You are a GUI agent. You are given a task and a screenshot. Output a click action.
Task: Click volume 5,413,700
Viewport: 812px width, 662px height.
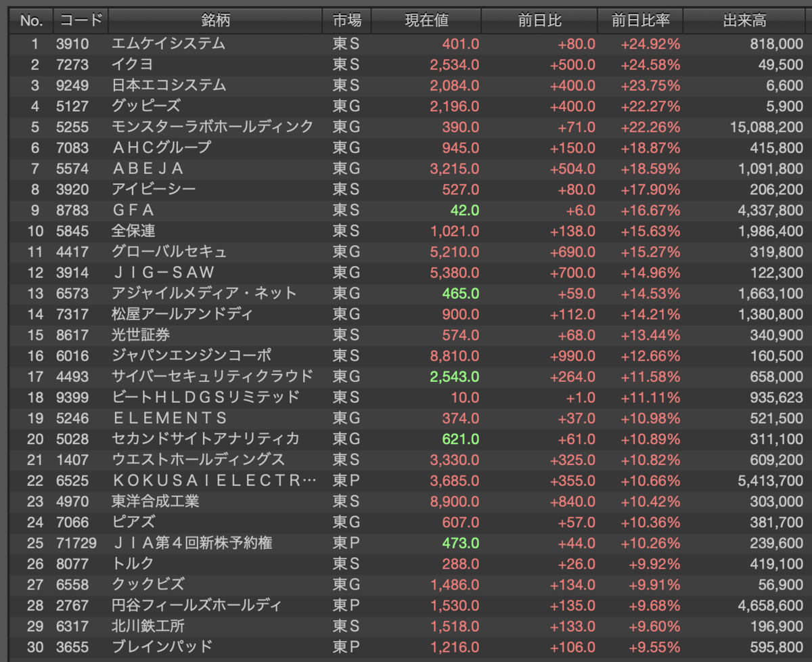click(771, 481)
